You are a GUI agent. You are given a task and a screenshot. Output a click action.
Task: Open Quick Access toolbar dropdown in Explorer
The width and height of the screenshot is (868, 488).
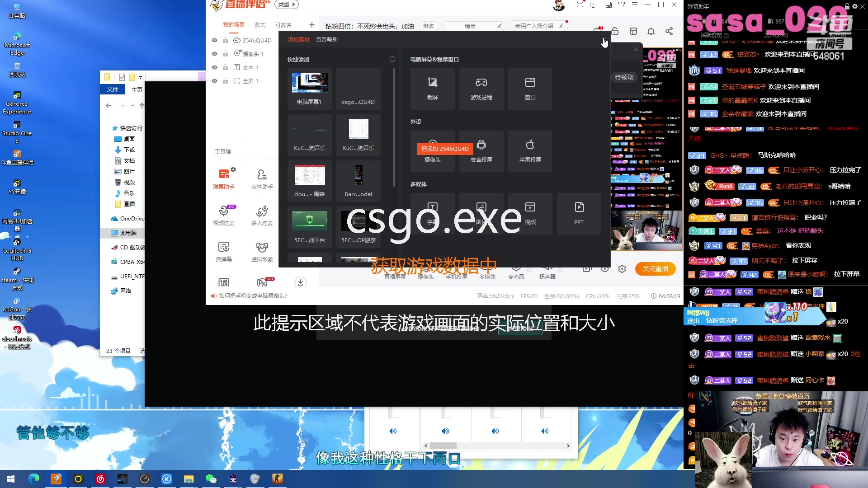pos(140,77)
